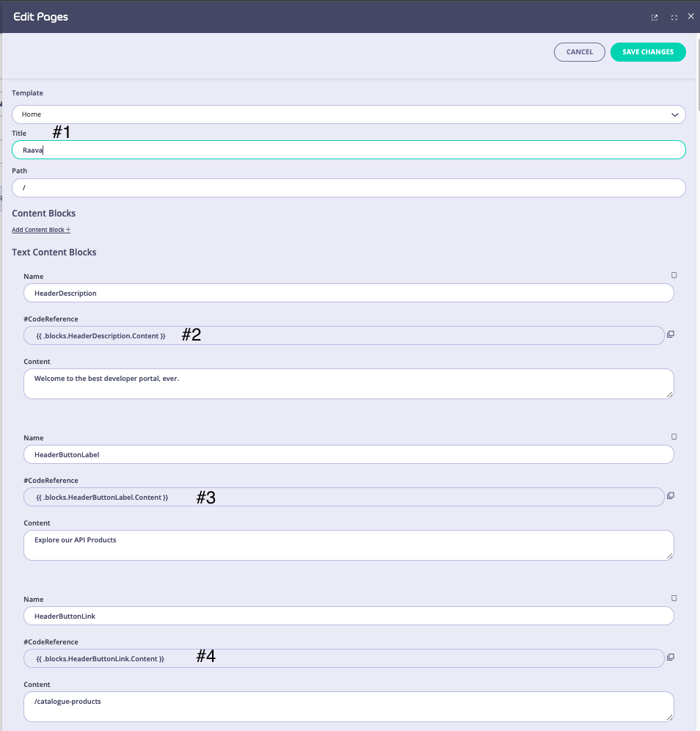This screenshot has width=700, height=731.
Task: Select the HeaderDescription name field
Action: 349,293
